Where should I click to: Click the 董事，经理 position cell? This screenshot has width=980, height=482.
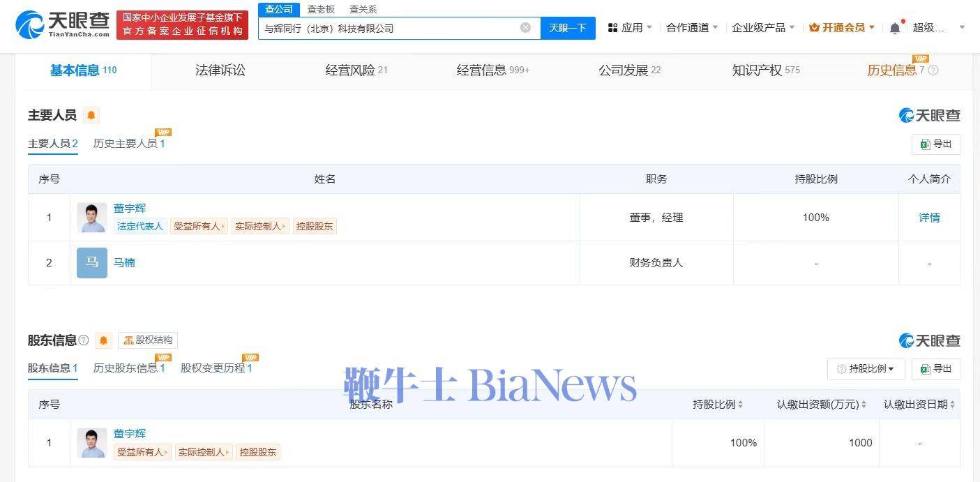pyautogui.click(x=656, y=218)
